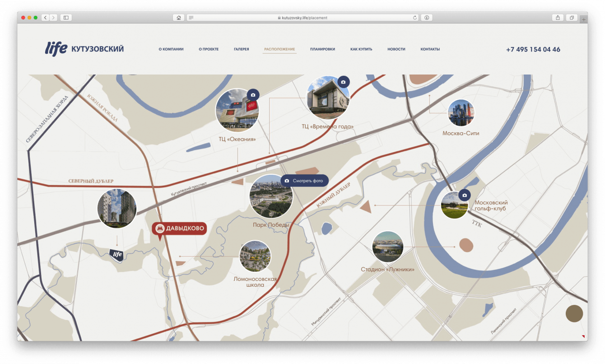605x364 pixels.
Task: Click the ТЦ «Океания» label
Action: [237, 139]
